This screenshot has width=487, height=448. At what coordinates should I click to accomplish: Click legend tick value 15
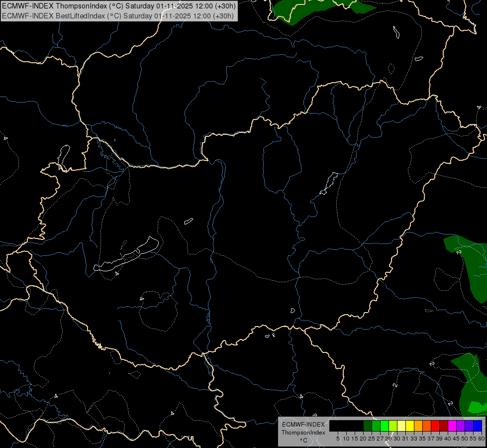point(355,439)
